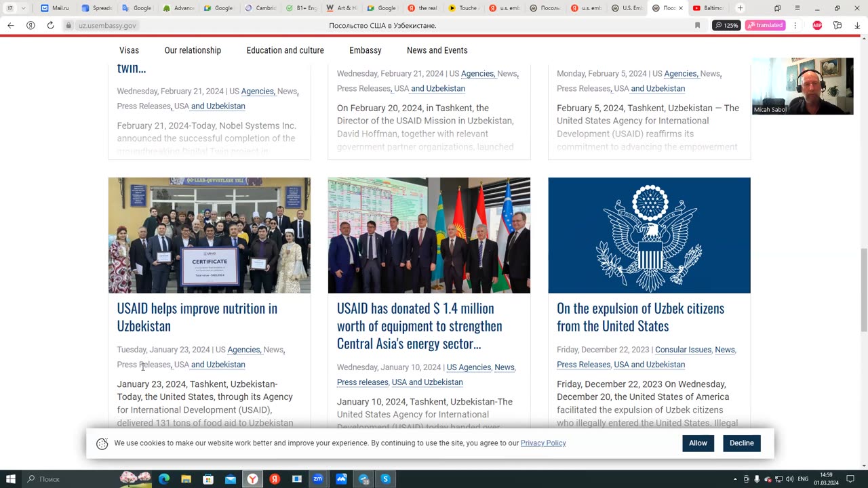868x488 pixels.
Task: Open the 125% zoom indicator
Action: pos(726,25)
